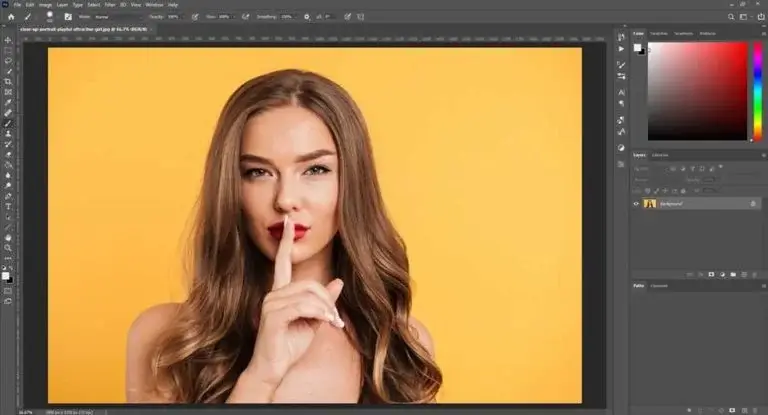Image resolution: width=768 pixels, height=415 pixels.
Task: Create a new layer group
Action: (x=733, y=275)
